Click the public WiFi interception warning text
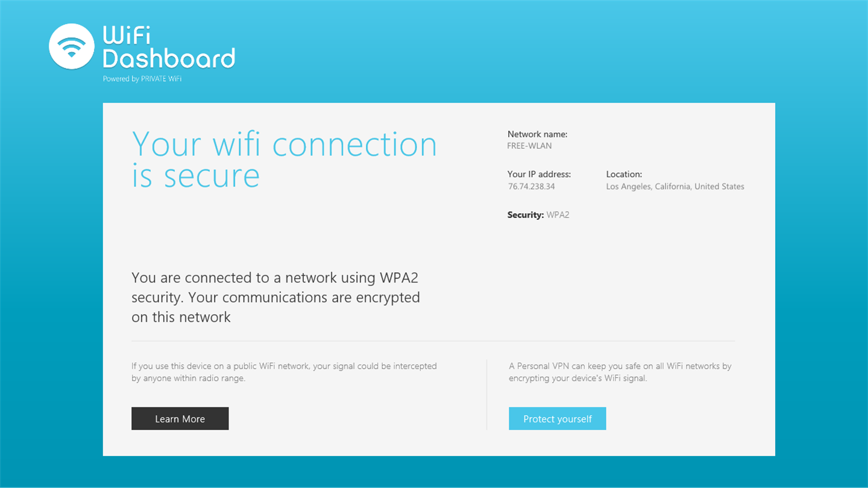Screen dimensions: 868x488 tap(284, 372)
